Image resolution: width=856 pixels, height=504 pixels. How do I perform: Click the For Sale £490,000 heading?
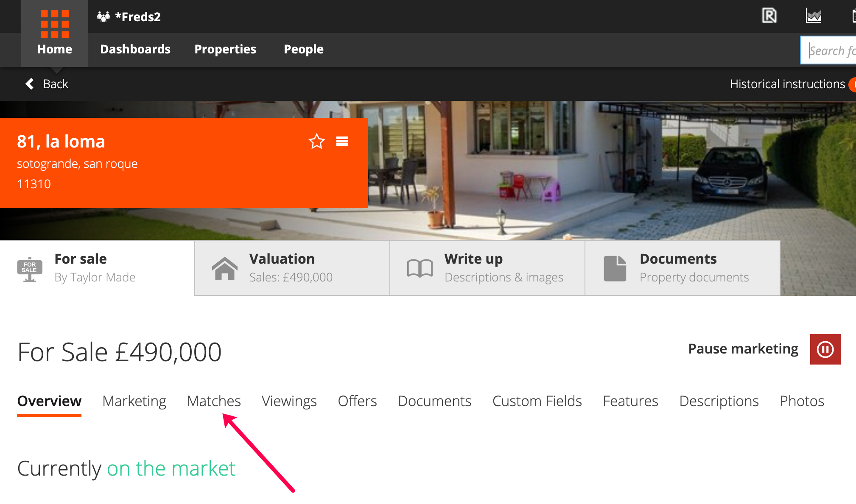click(x=120, y=352)
